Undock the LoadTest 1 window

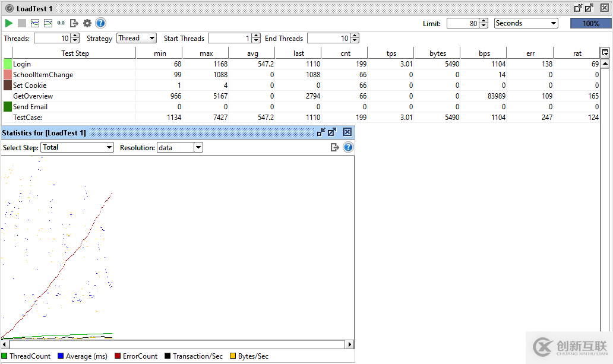pyautogui.click(x=578, y=8)
